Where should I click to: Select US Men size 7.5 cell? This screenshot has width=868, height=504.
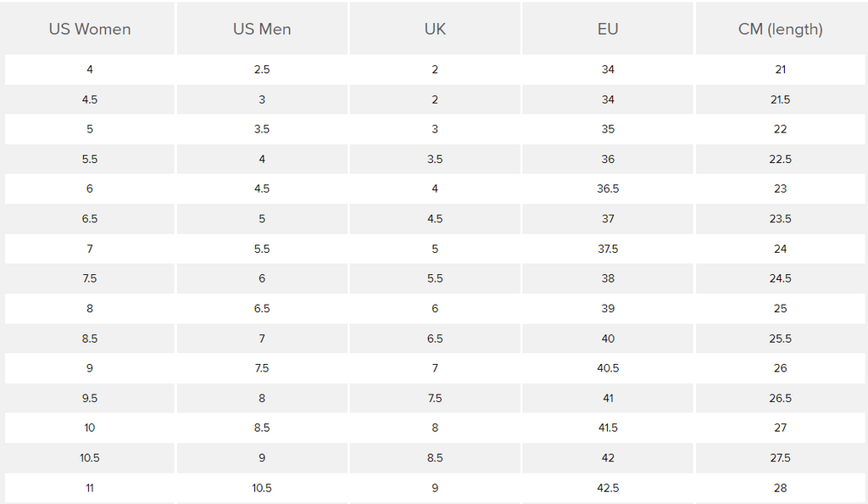click(x=262, y=368)
